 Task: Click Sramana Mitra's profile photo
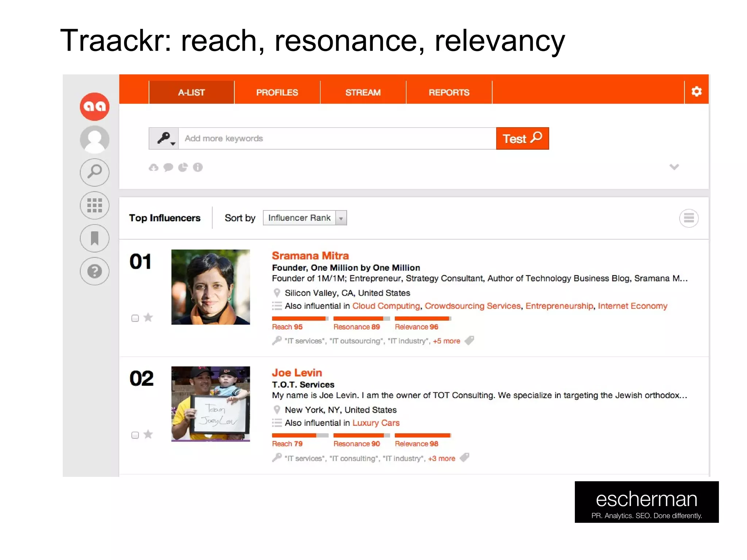point(211,287)
